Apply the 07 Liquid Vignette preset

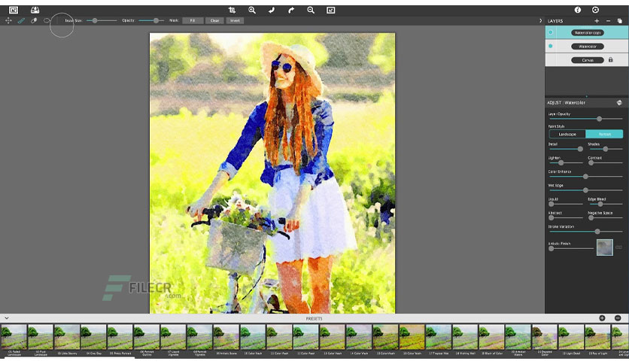click(173, 339)
